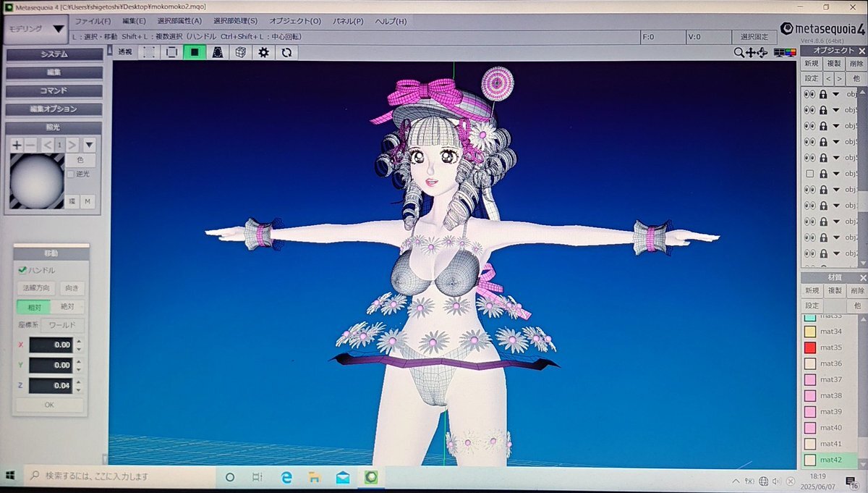
Task: Expand the システム panel section
Action: click(54, 54)
